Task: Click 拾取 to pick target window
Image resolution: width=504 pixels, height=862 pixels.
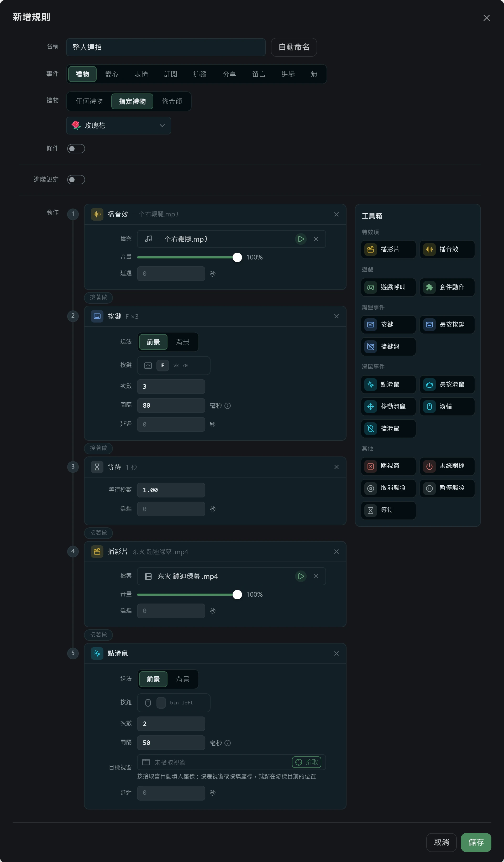Action: [x=306, y=762]
